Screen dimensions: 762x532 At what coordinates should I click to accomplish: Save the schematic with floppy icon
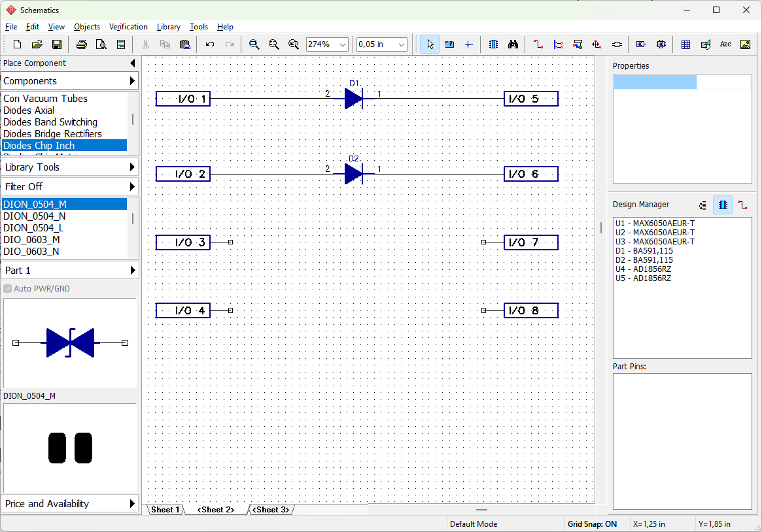coord(57,44)
